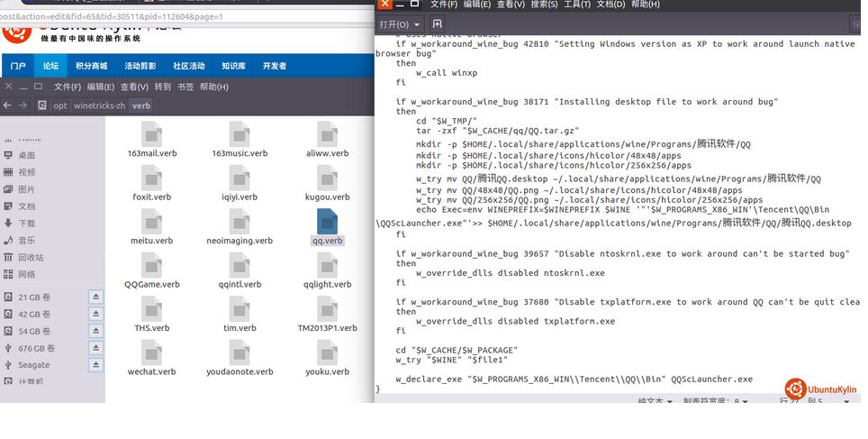Image resolution: width=868 pixels, height=439 pixels.
Task: Select the QQGame.verb file icon
Action: [x=151, y=266]
